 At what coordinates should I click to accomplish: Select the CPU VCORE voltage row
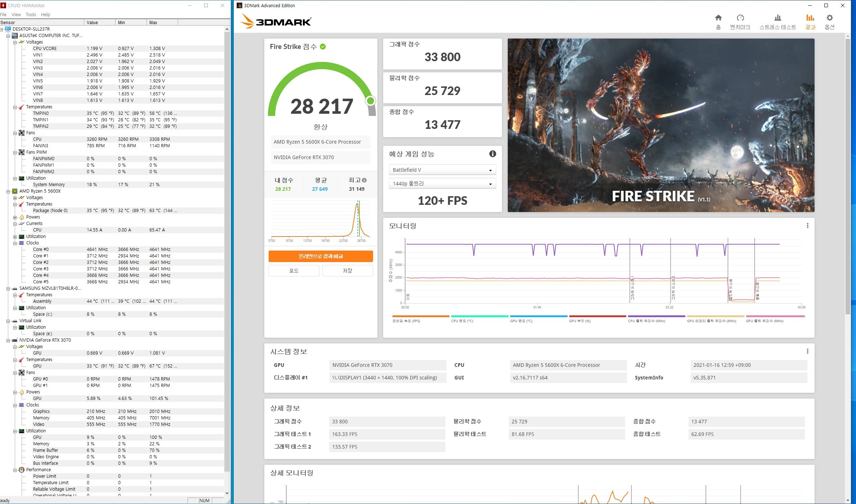112,49
